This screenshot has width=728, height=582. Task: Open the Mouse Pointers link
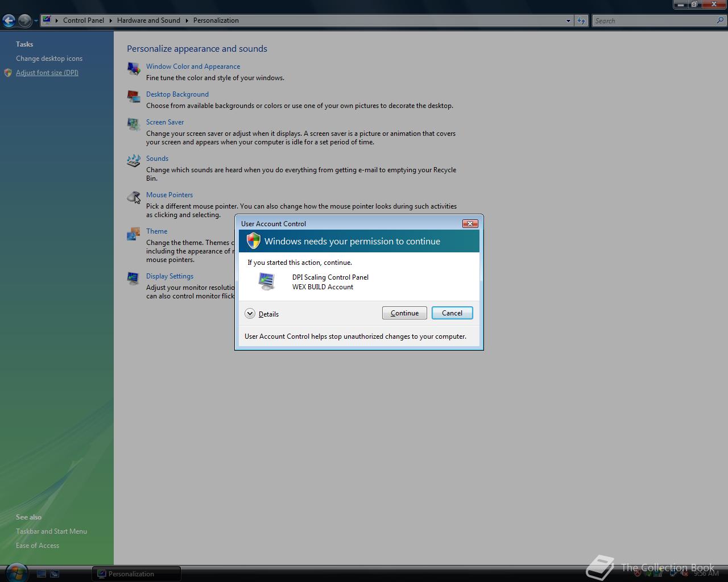[x=169, y=195]
